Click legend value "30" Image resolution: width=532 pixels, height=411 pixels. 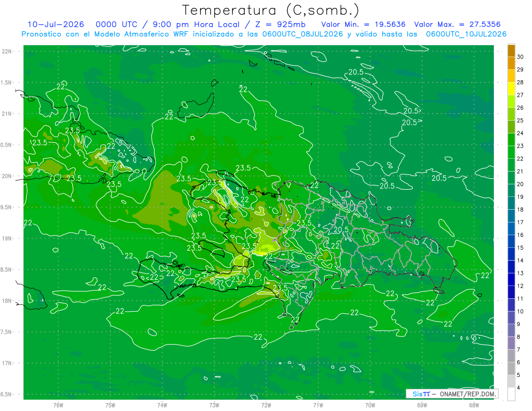click(x=520, y=56)
